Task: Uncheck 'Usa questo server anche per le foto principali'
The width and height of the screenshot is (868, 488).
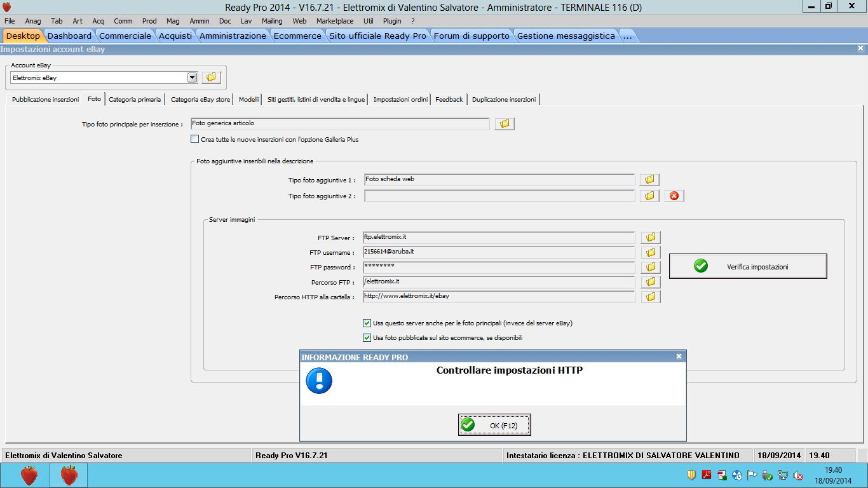Action: point(367,323)
